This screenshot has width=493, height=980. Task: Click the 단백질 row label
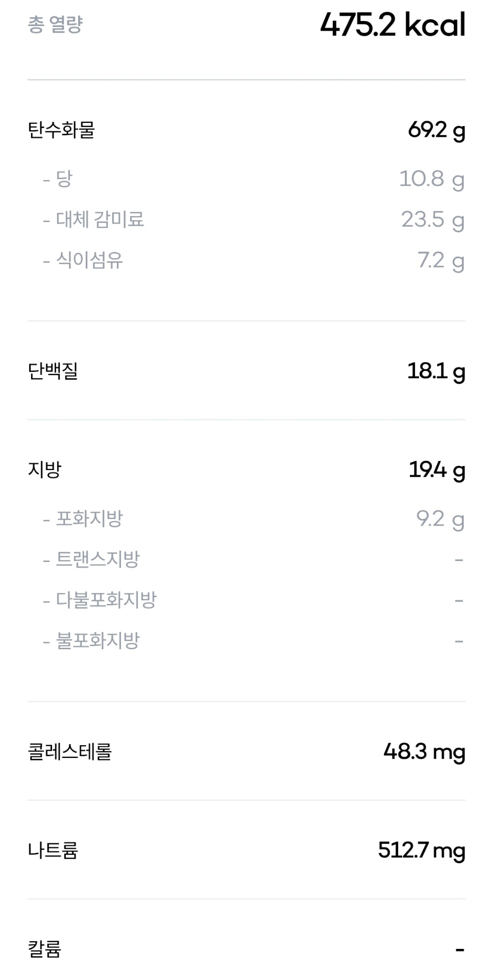click(x=53, y=371)
